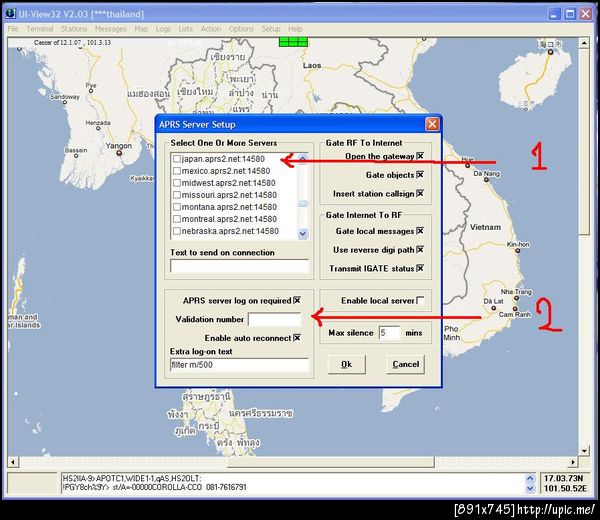Check montana.aprs2.net:14580 server

coord(177,207)
